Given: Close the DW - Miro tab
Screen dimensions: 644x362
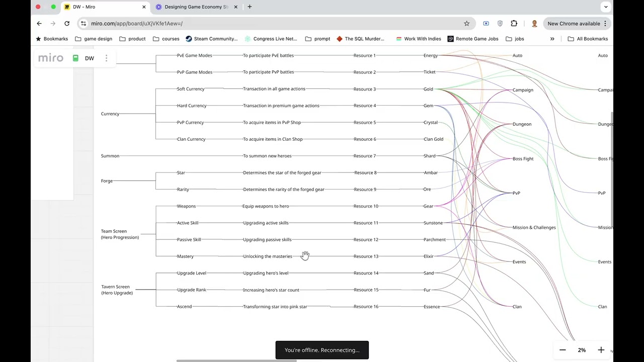Looking at the screenshot, I should (144, 7).
